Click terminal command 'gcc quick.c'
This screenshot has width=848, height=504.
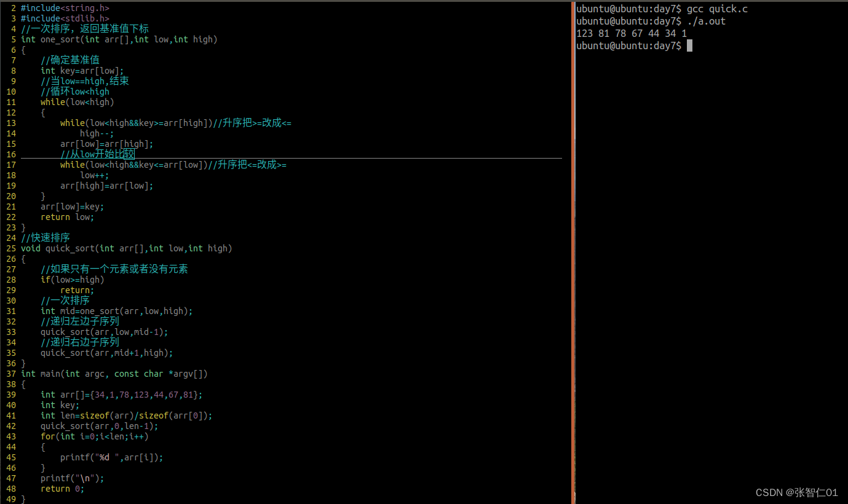point(718,9)
